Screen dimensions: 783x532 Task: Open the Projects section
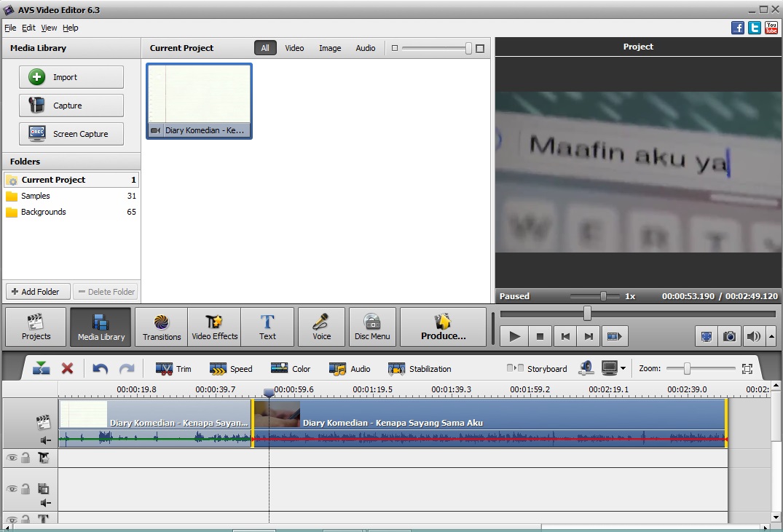click(36, 327)
